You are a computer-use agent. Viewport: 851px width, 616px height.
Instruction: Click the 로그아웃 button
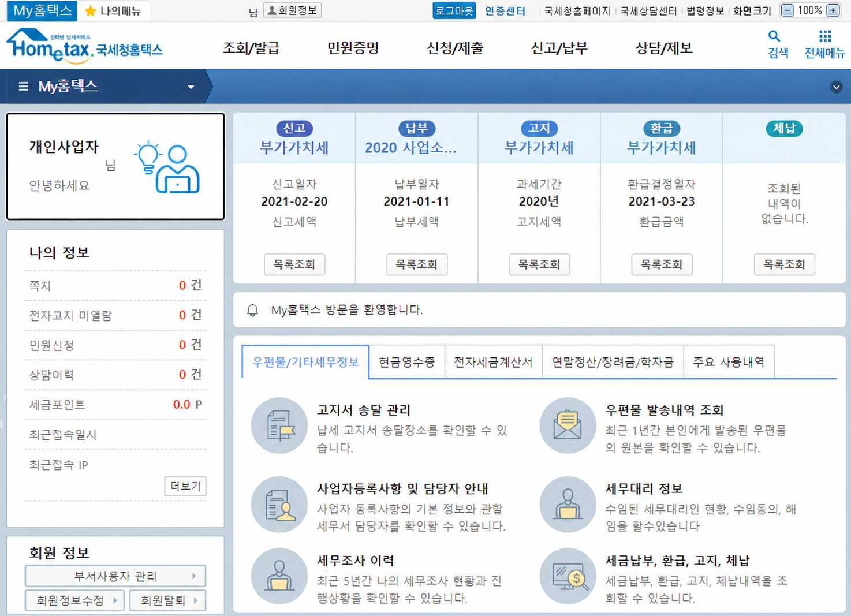pyautogui.click(x=454, y=10)
